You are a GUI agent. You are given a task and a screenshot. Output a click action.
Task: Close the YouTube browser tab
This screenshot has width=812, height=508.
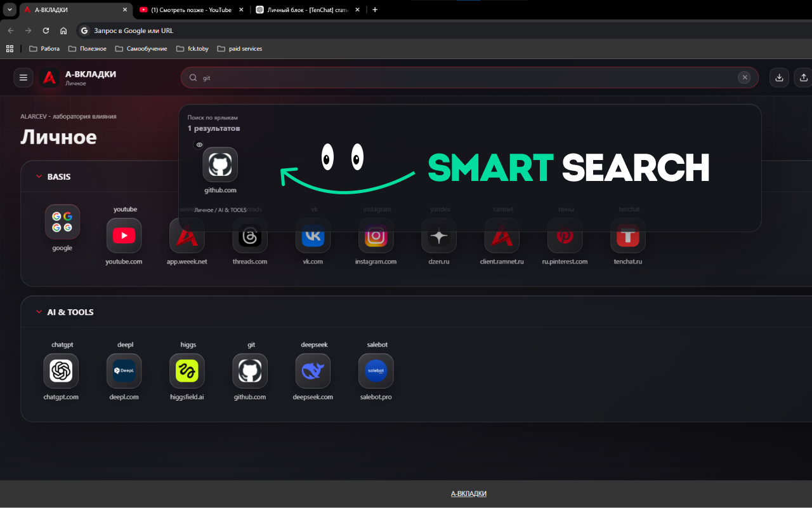point(241,10)
